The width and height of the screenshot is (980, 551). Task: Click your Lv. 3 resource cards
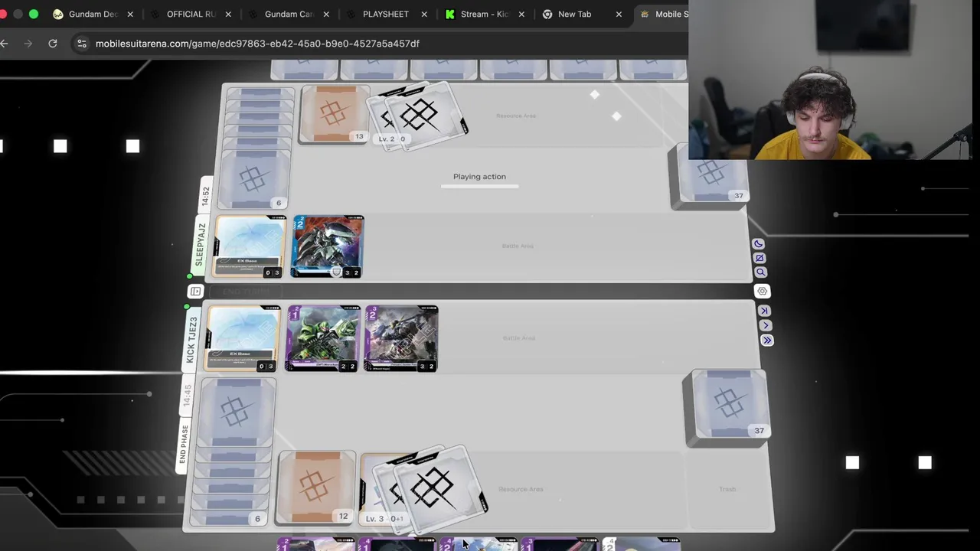423,489
